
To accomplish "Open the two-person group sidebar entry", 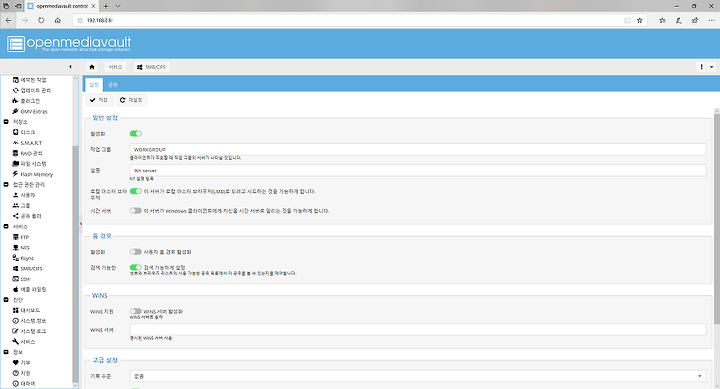I will tap(21, 205).
